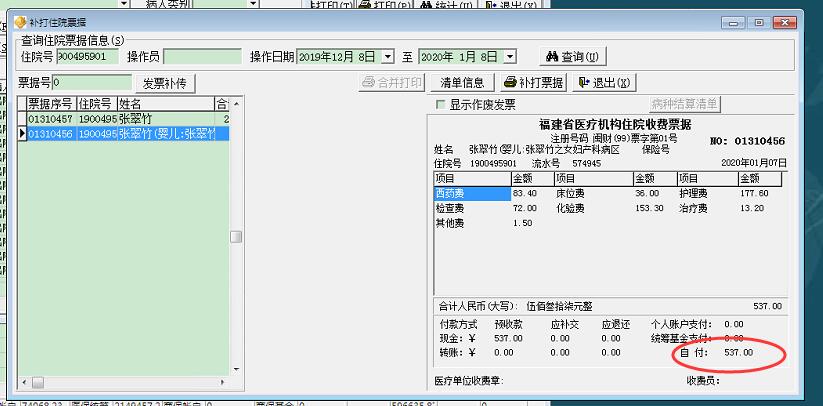
Task: Click the binoculars icon on 查询 button
Action: pos(552,57)
